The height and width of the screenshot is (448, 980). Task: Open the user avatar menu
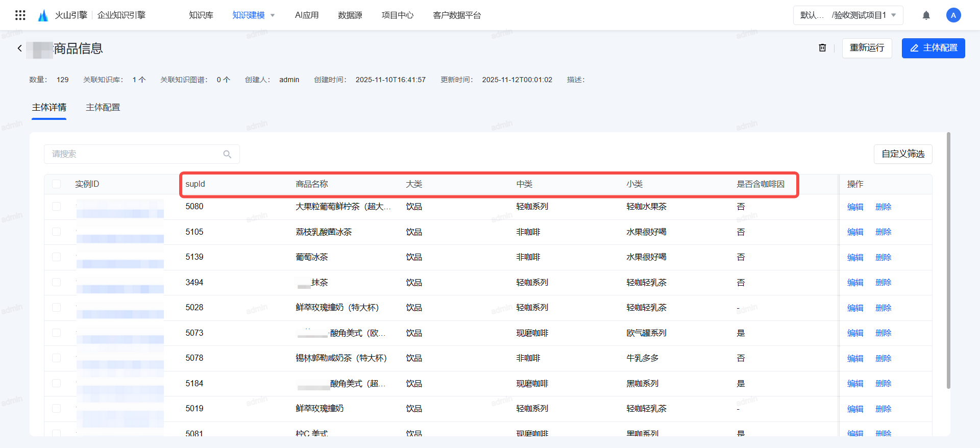[x=953, y=15]
